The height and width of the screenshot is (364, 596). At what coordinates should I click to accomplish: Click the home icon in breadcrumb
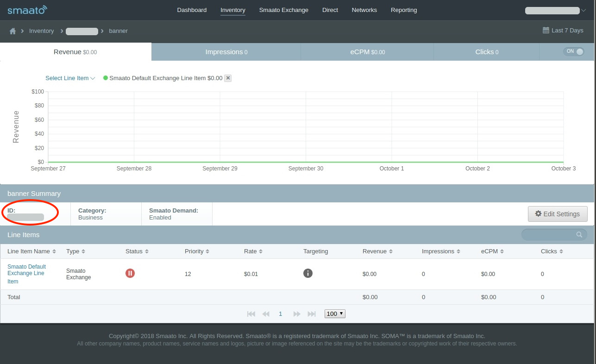(13, 31)
